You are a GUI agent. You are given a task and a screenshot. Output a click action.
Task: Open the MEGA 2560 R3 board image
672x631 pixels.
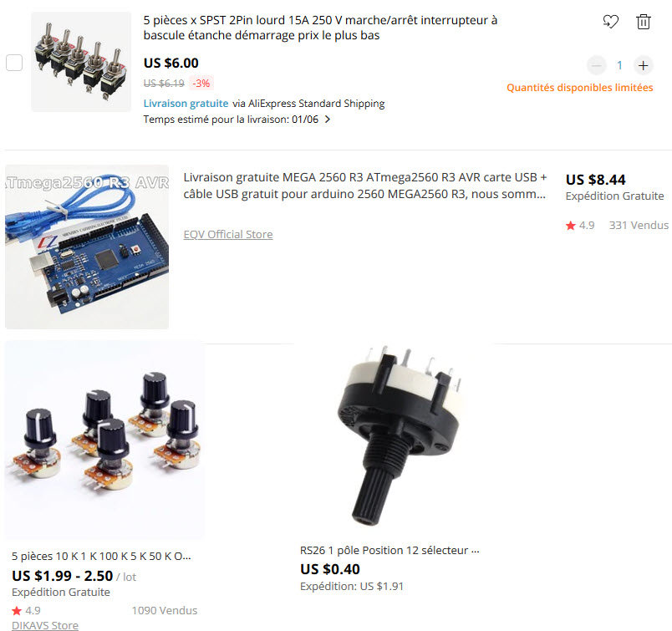87,247
